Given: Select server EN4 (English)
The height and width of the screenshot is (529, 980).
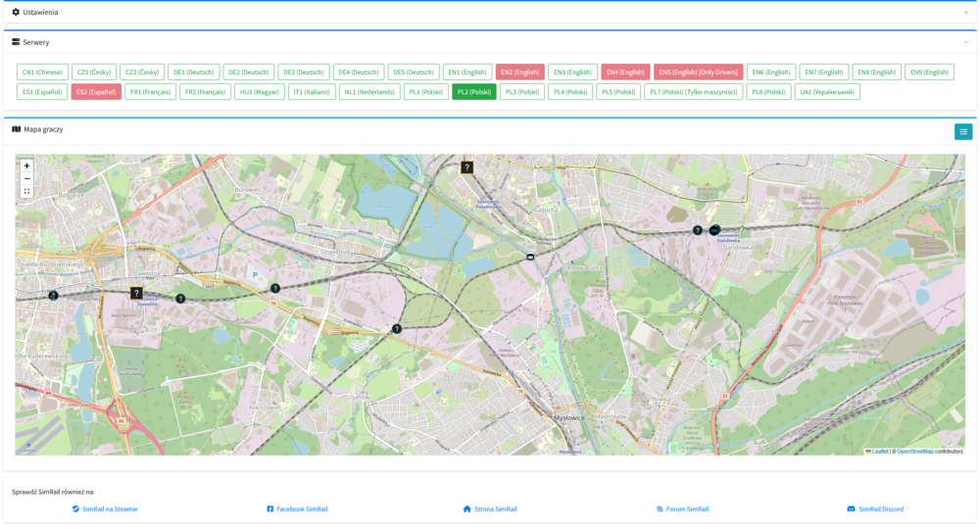Looking at the screenshot, I should coord(625,72).
